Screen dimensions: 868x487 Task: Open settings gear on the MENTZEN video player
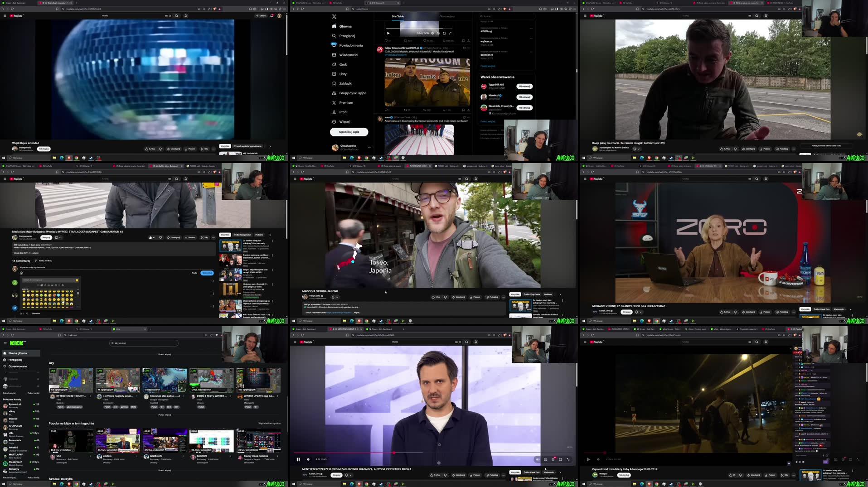(553, 459)
